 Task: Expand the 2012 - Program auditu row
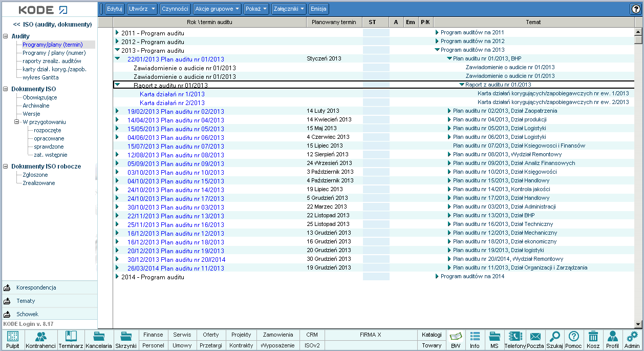tap(117, 42)
